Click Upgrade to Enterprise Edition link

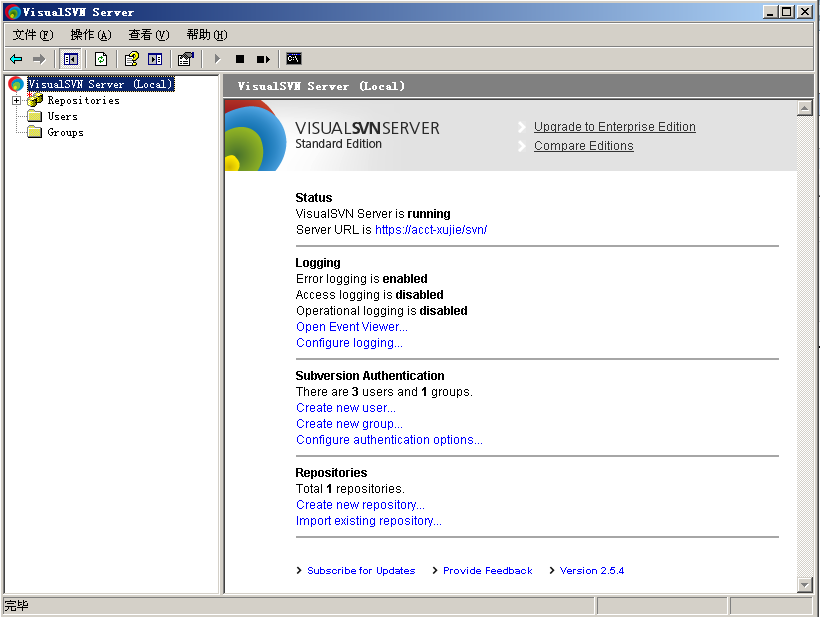click(614, 127)
